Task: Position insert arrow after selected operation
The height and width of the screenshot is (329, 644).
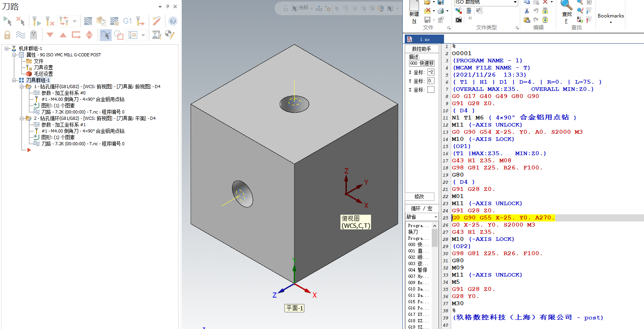Action: tap(76, 35)
